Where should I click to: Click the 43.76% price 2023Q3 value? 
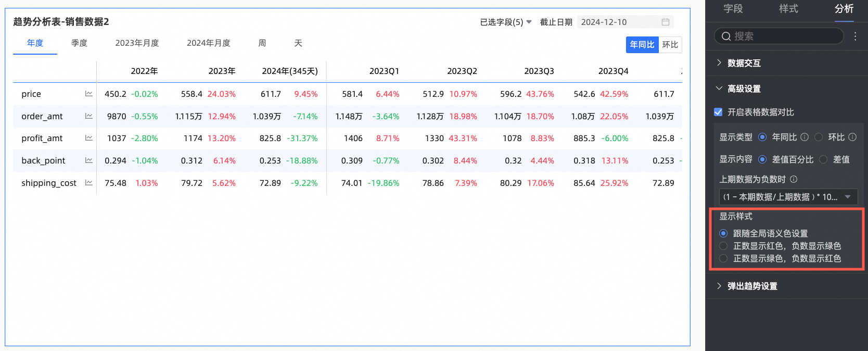[x=540, y=94]
